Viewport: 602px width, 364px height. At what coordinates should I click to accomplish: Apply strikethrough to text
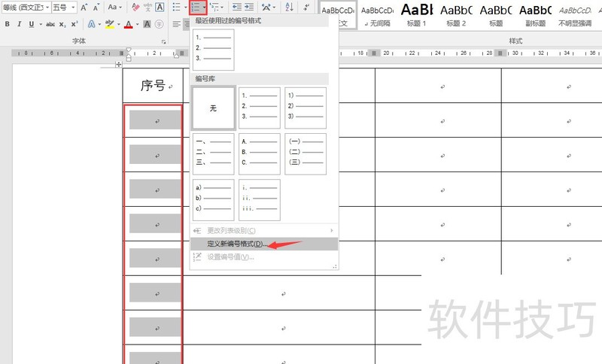[x=50, y=24]
